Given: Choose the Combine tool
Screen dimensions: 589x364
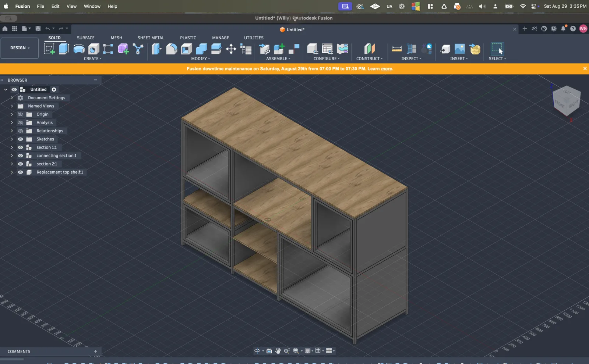Looking at the screenshot, I should point(201,49).
